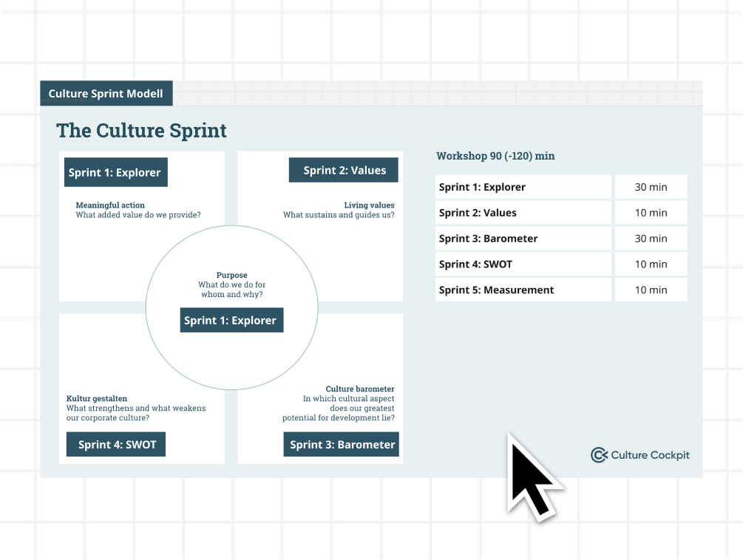Open the Culture Sprint Modell tab

pyautogui.click(x=106, y=94)
